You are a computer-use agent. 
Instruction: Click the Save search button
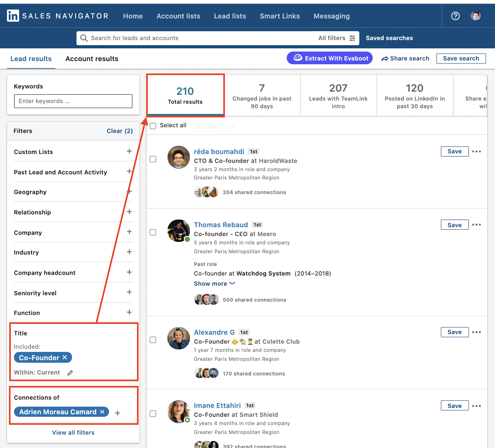click(x=461, y=59)
